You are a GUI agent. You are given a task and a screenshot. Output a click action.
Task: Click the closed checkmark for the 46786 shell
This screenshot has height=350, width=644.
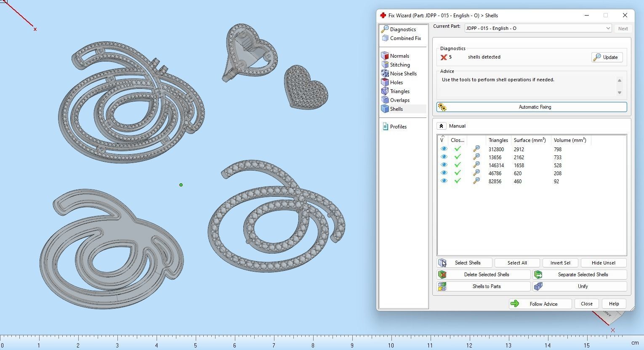pos(458,173)
